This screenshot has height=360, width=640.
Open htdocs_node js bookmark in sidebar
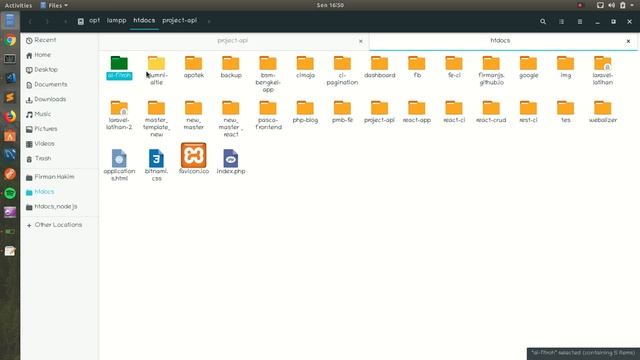pyautogui.click(x=59, y=207)
